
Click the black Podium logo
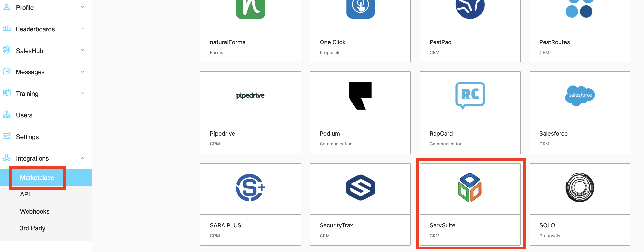pyautogui.click(x=360, y=96)
